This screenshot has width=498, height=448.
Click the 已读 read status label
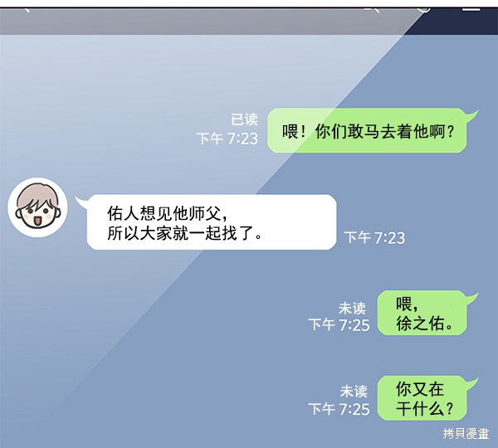click(244, 119)
